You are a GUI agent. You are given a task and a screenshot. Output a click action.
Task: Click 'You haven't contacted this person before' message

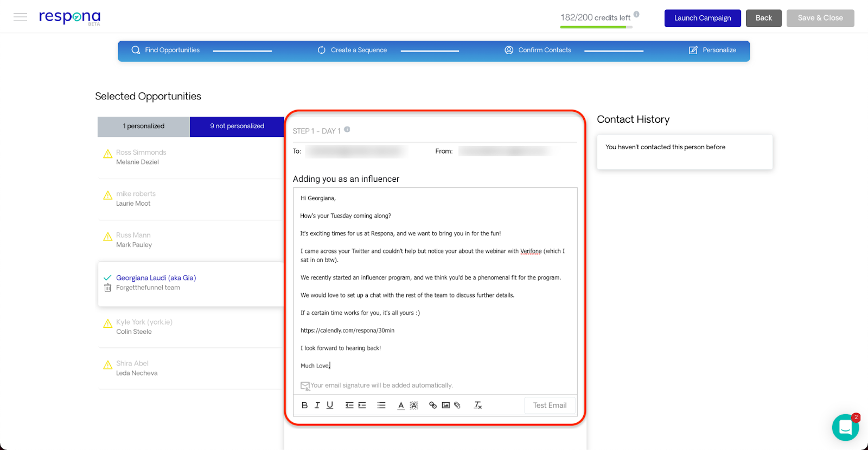coord(665,147)
